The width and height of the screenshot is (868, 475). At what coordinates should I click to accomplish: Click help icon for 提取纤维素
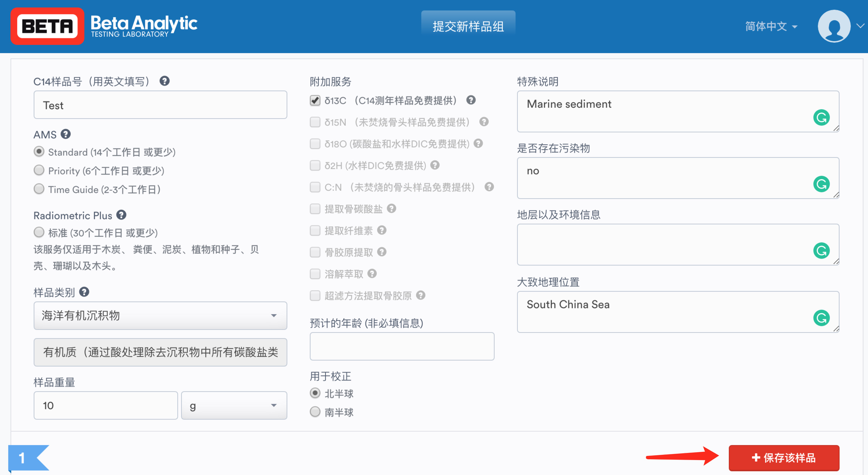click(382, 230)
